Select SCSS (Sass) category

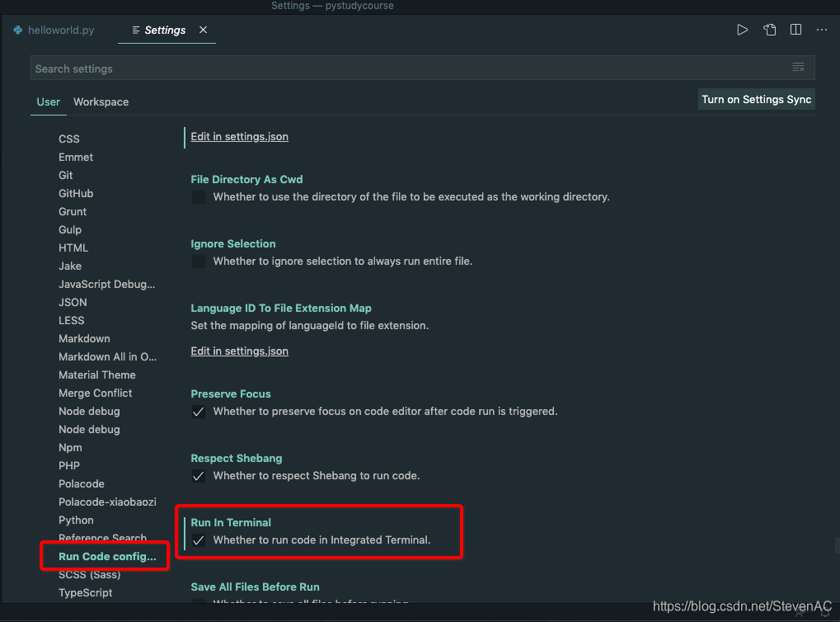tap(90, 575)
